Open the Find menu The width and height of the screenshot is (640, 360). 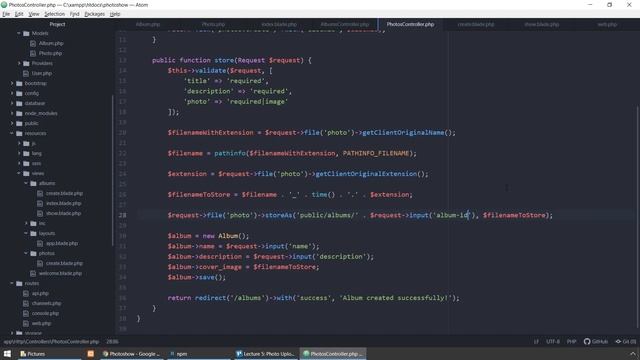(x=74, y=14)
